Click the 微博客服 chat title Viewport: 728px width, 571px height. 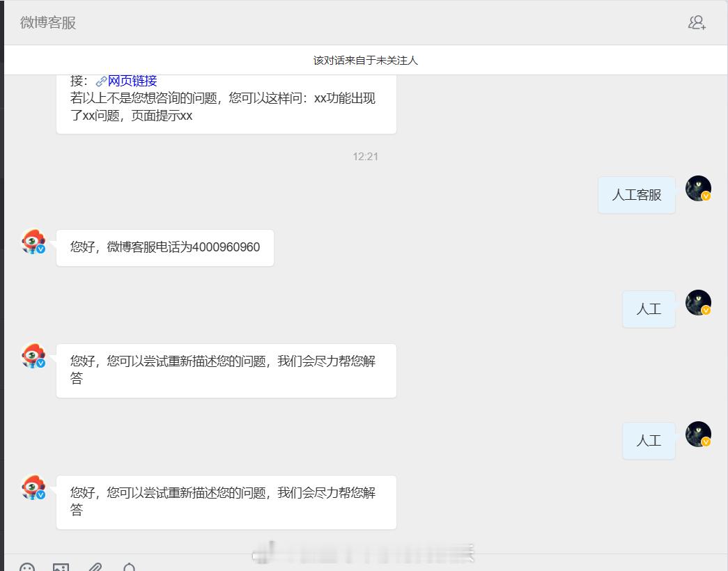pyautogui.click(x=48, y=22)
